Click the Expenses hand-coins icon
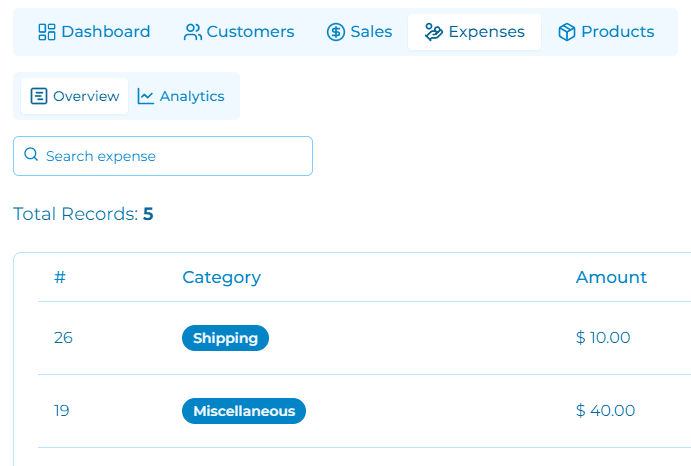This screenshot has width=691, height=466. (x=434, y=32)
